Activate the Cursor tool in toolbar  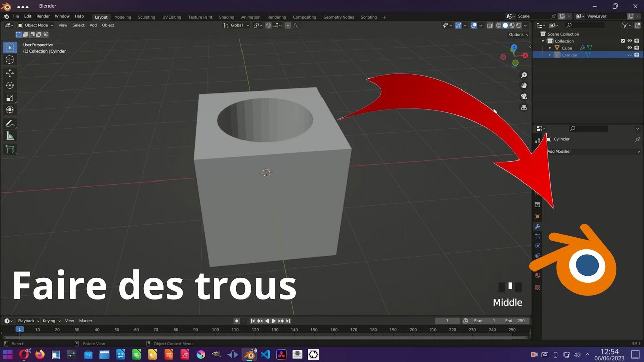tap(10, 60)
